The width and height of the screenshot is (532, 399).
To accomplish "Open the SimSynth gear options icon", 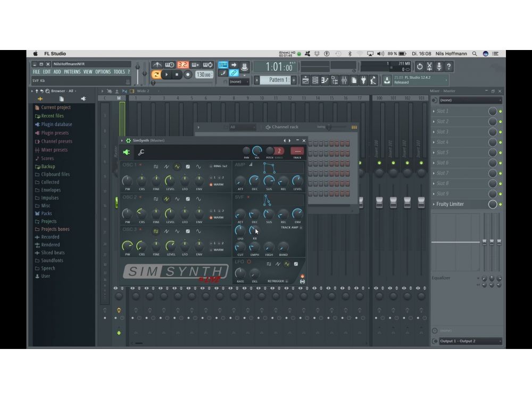I will (128, 140).
